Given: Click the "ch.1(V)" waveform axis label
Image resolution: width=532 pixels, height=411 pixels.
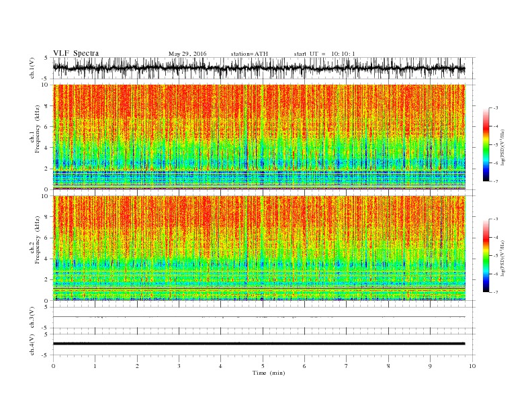Looking at the screenshot, I should [32, 68].
